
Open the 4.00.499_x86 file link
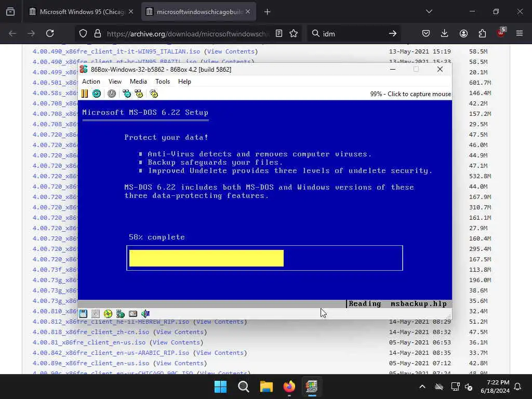click(55, 72)
